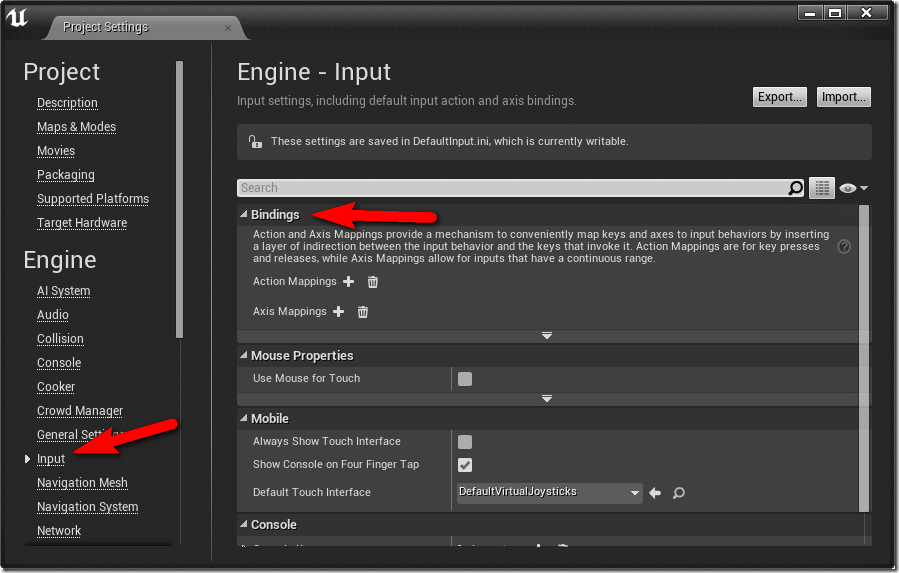Toggle Use Mouse for Touch checkbox
The width and height of the screenshot is (899, 573).
(465, 379)
